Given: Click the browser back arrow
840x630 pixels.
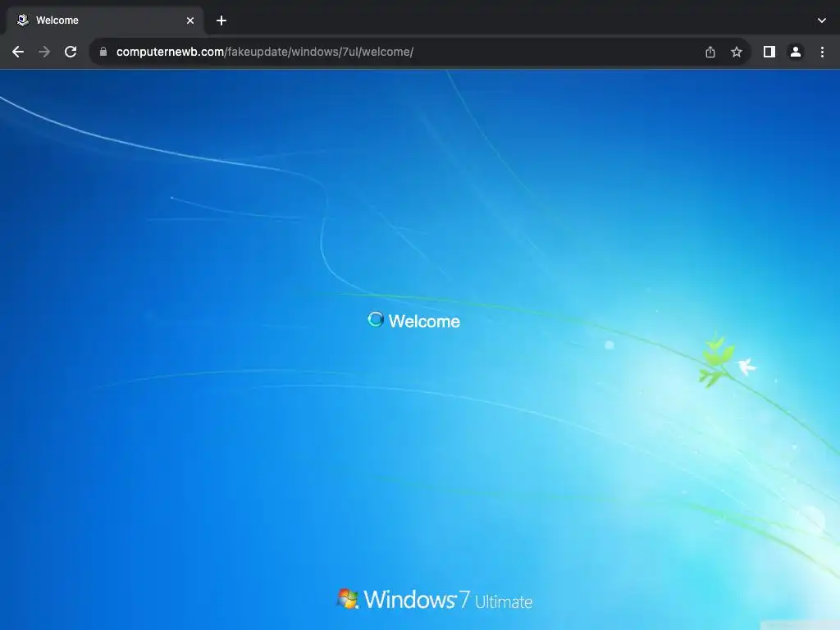Looking at the screenshot, I should 18,52.
